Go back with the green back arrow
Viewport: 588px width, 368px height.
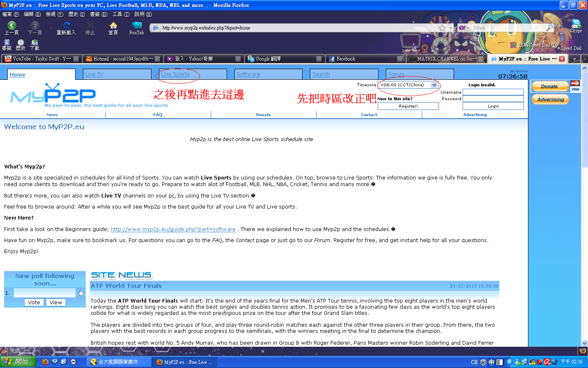[12, 25]
